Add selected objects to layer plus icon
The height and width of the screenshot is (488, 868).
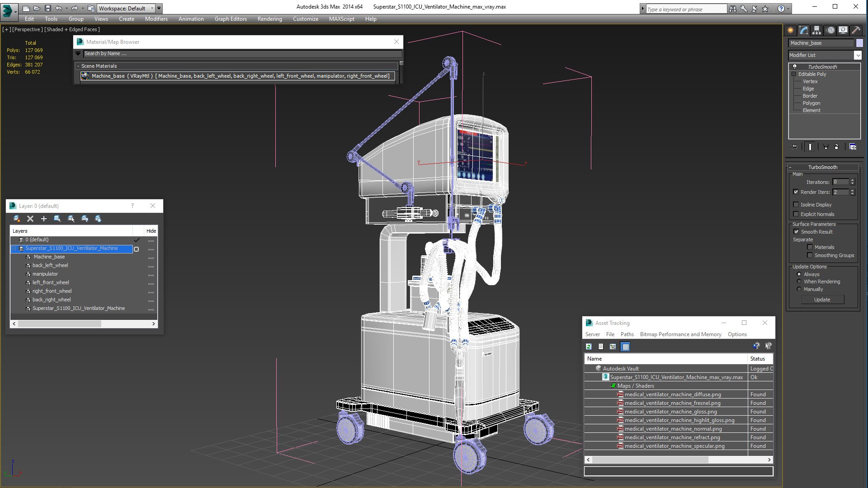coord(44,219)
